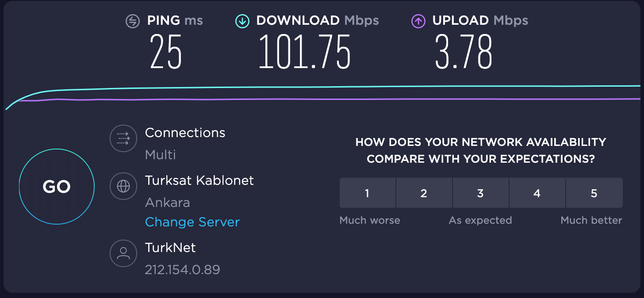
Task: Click the download arrow icon
Action: 242,21
